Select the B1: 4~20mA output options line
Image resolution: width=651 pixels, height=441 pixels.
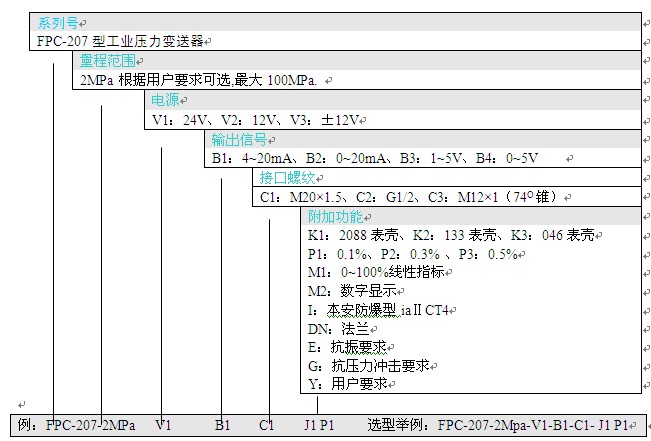[x=374, y=158]
